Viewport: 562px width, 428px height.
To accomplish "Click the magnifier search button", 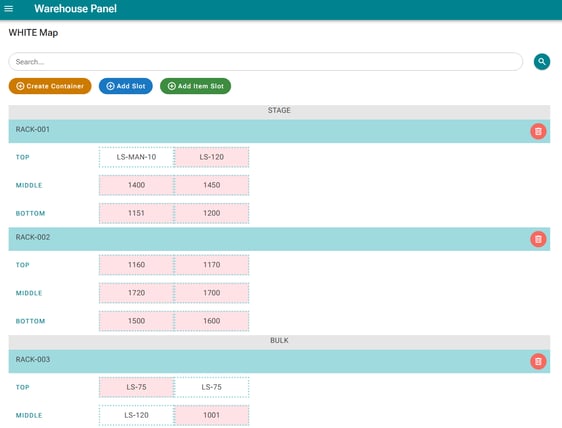I will click(x=542, y=62).
